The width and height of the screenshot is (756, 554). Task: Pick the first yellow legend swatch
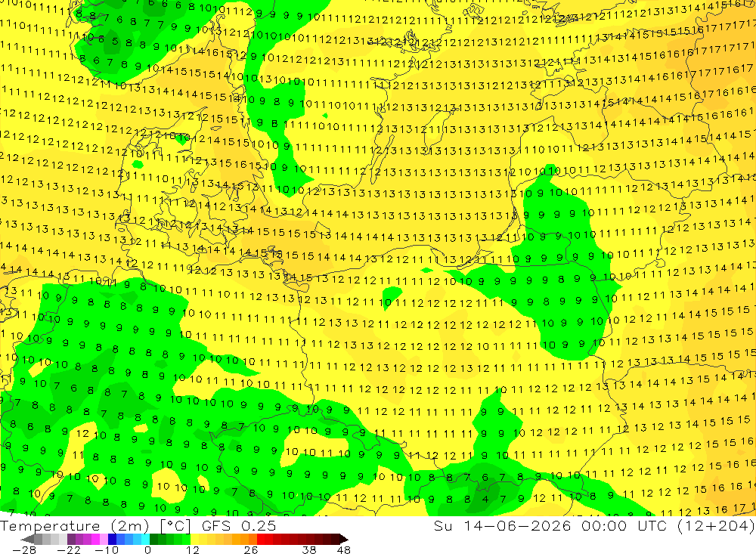coord(194,539)
